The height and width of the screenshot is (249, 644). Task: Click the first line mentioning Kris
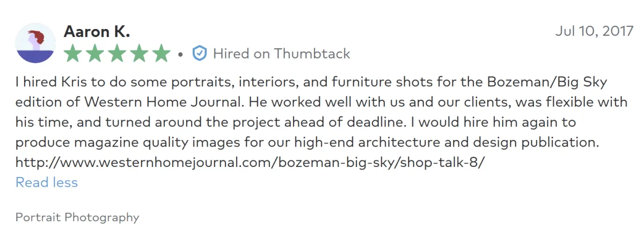(311, 83)
